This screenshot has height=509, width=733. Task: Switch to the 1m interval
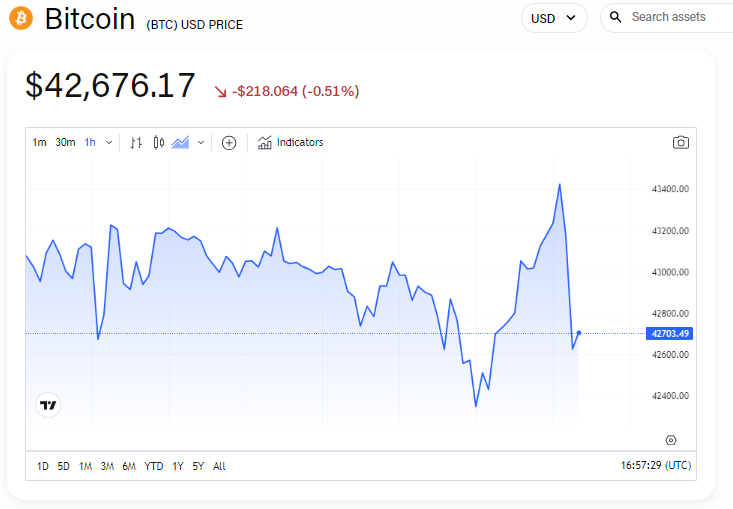coord(39,143)
